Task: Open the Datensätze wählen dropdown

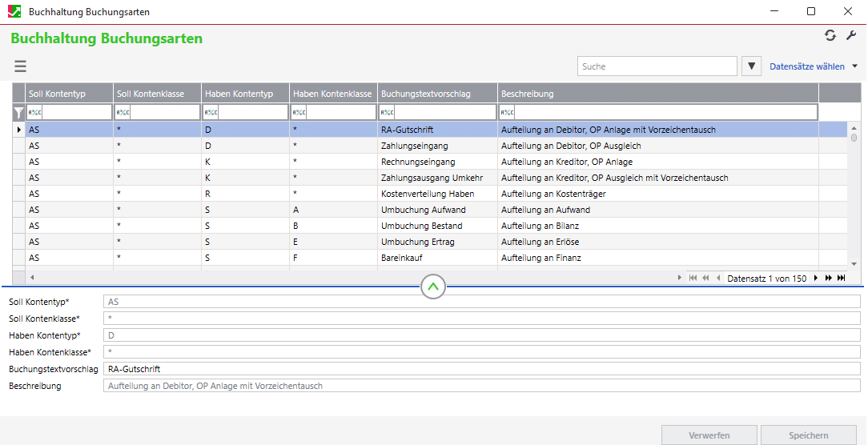Action: 814,66
